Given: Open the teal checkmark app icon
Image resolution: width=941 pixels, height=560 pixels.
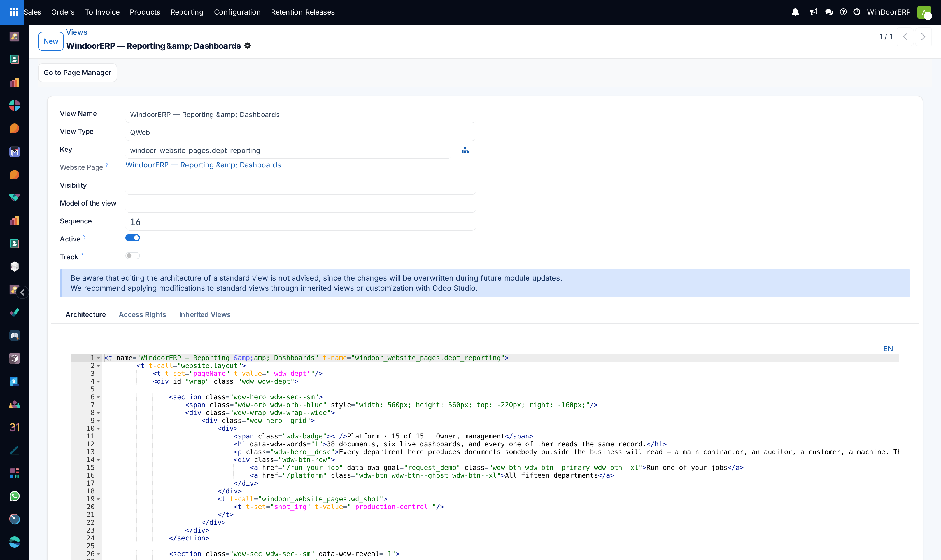Looking at the screenshot, I should (x=14, y=312).
